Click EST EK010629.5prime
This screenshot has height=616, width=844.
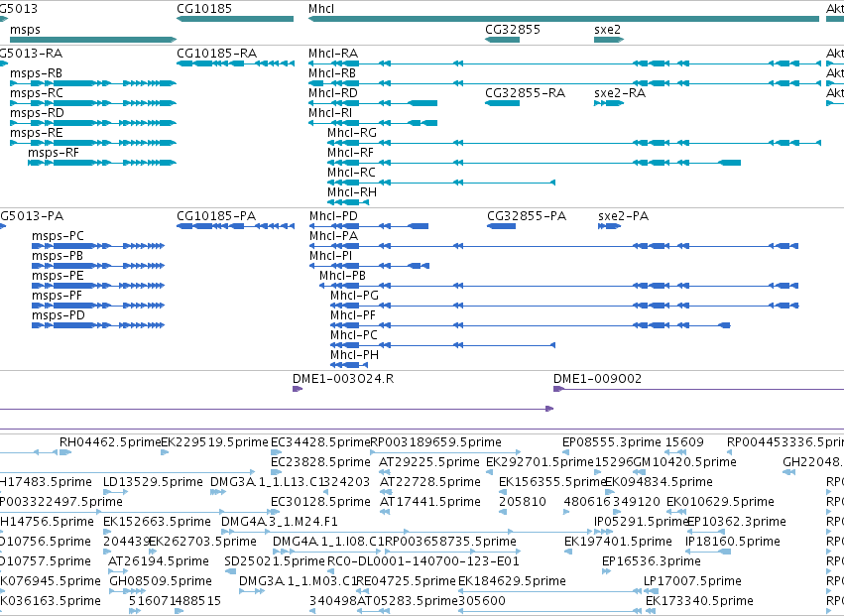(720, 502)
